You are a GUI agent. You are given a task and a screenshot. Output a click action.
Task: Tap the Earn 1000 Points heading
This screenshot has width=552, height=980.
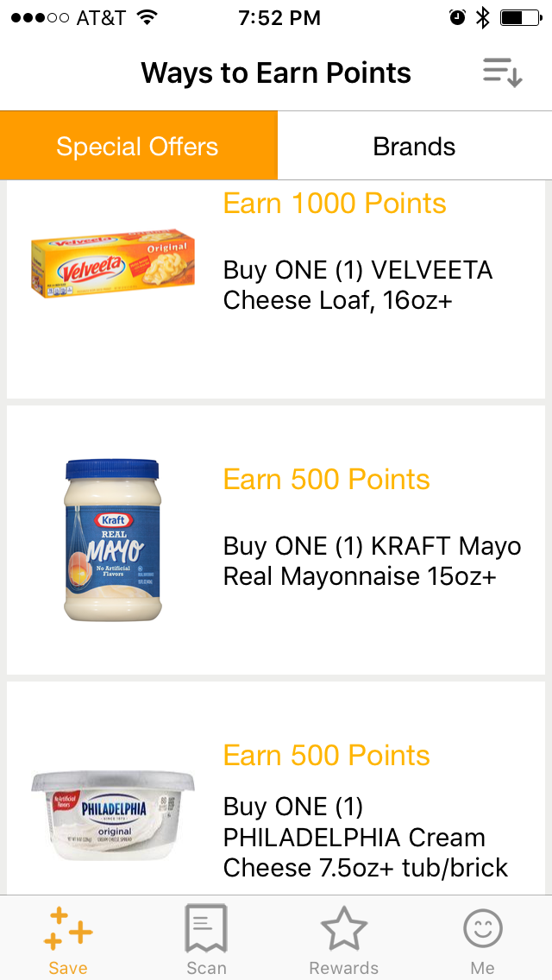point(335,204)
